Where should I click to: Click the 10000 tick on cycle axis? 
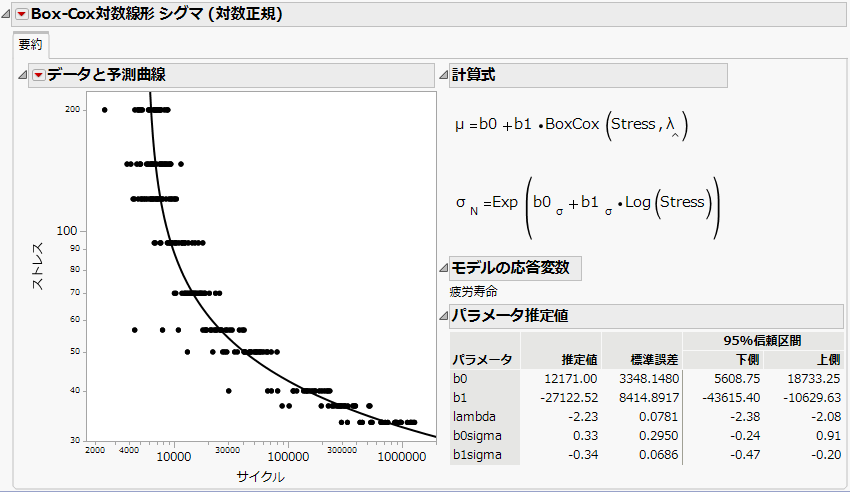[173, 457]
